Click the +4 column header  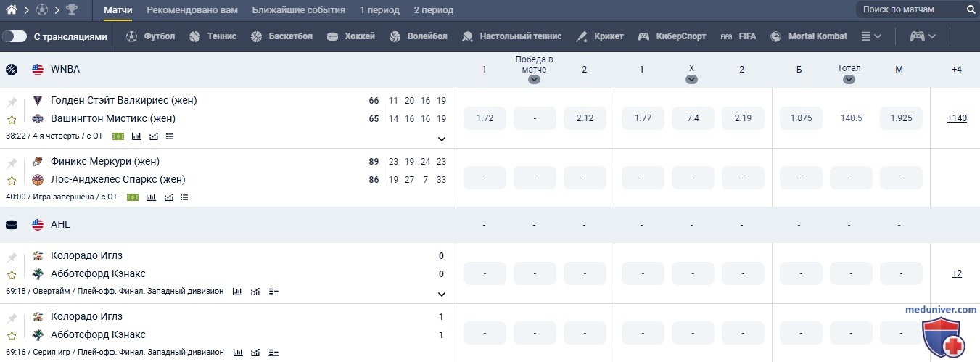pyautogui.click(x=957, y=70)
